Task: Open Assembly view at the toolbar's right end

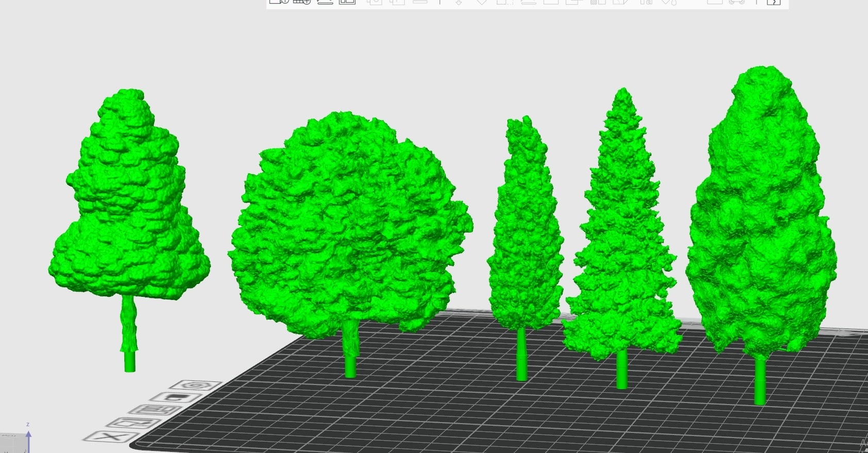Action: pos(773,2)
